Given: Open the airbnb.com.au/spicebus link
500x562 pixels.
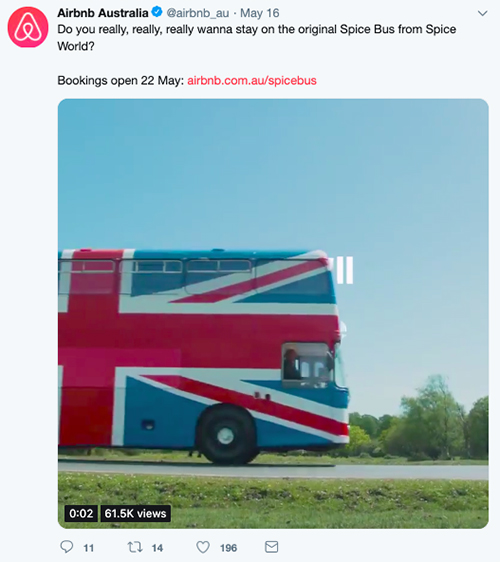Looking at the screenshot, I should point(252,80).
